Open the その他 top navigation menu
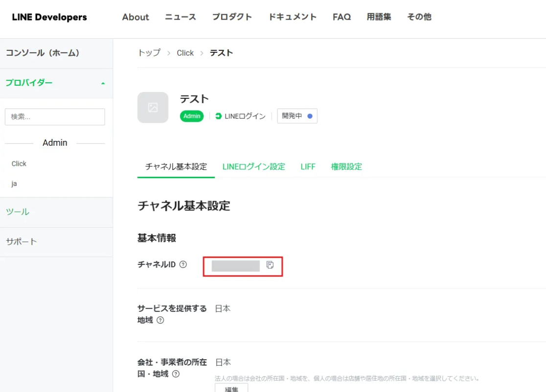Viewport: 546px width, 392px height. [419, 17]
